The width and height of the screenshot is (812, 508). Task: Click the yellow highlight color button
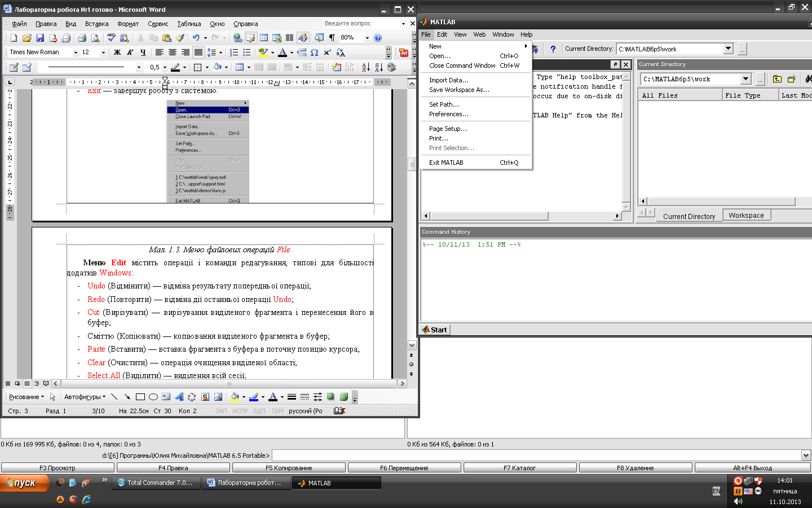(x=263, y=52)
